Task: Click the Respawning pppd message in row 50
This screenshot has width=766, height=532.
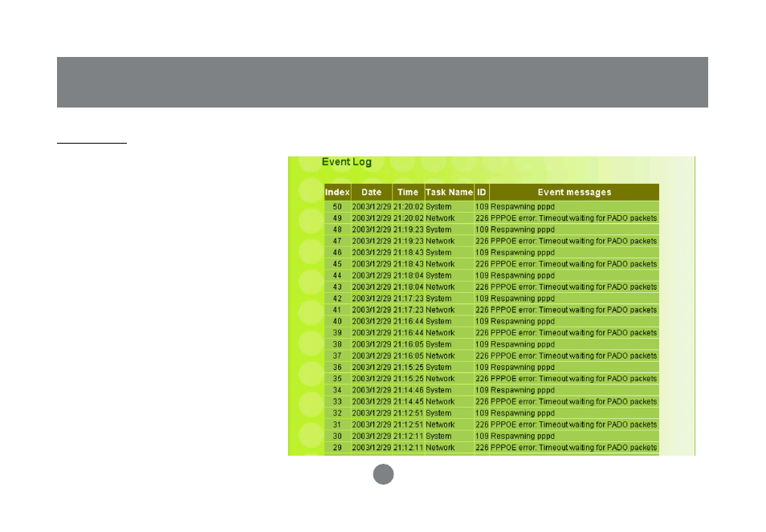Action: pyautogui.click(x=523, y=207)
